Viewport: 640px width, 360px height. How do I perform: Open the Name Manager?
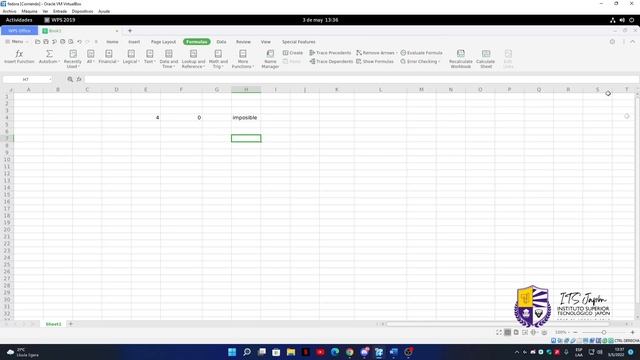point(270,59)
